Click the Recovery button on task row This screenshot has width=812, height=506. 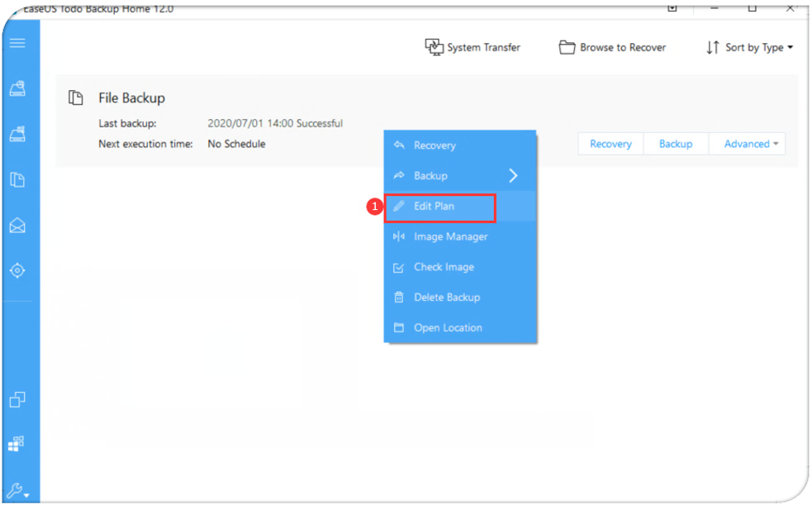point(610,144)
